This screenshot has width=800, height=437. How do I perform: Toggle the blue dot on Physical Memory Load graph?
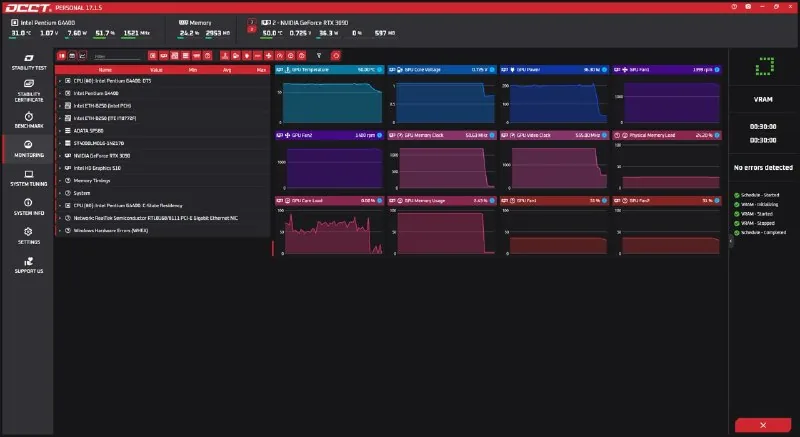tap(717, 135)
